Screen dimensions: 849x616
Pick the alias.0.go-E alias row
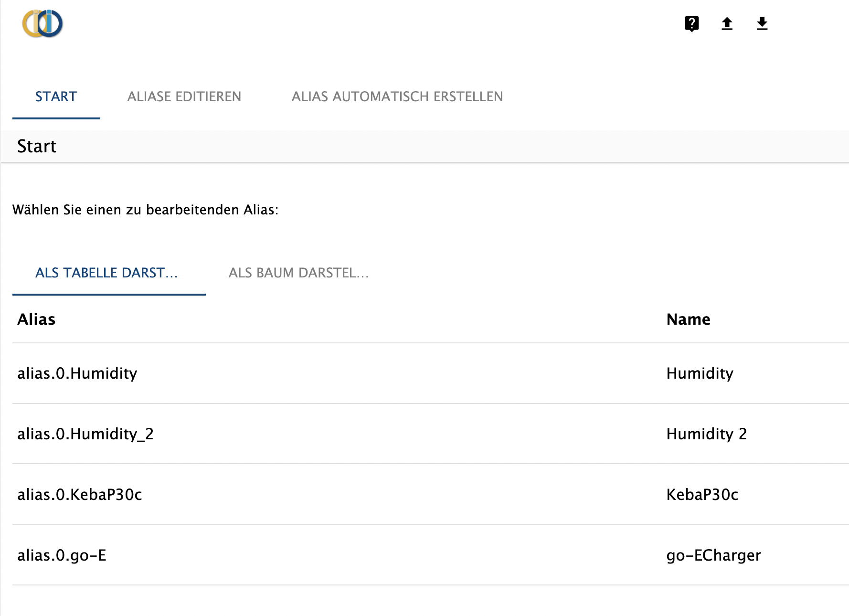62,555
